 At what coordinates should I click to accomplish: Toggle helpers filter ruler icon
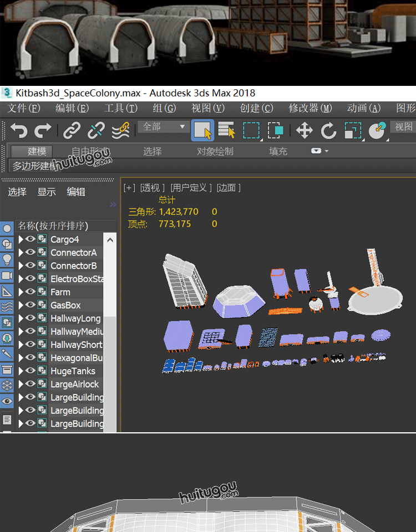[x=7, y=291]
